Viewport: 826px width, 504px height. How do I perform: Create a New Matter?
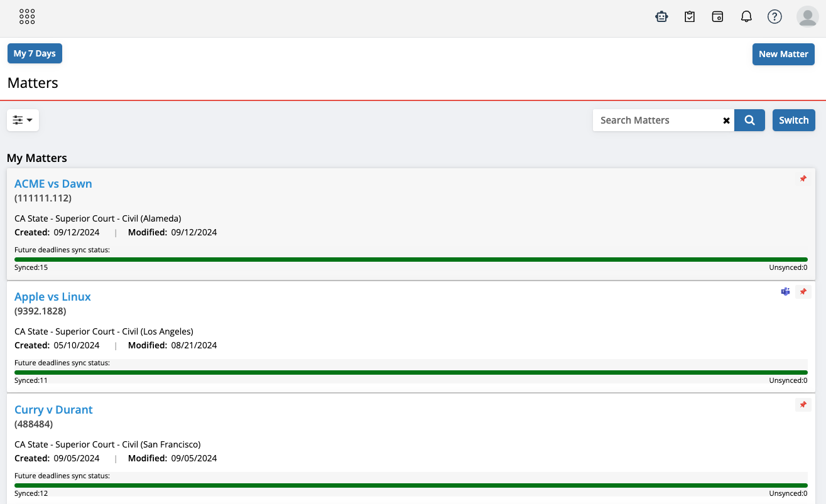pos(783,54)
